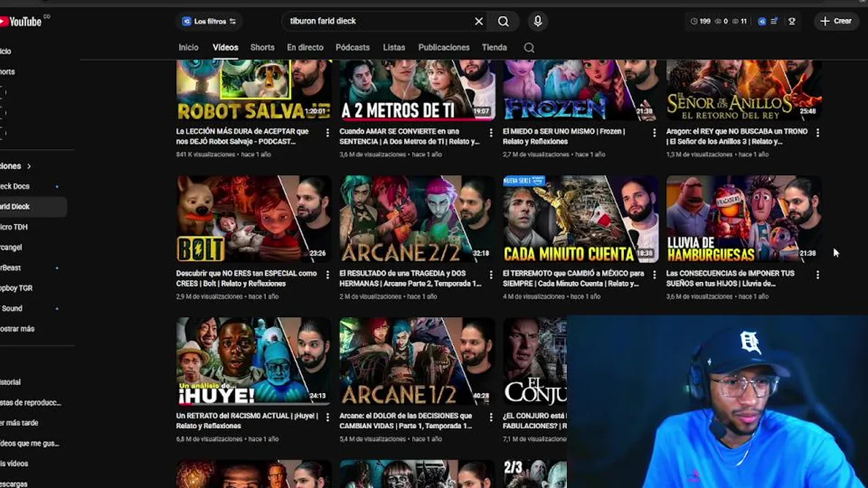Click the YouTube logo
This screenshot has width=868, height=488.
21,22
